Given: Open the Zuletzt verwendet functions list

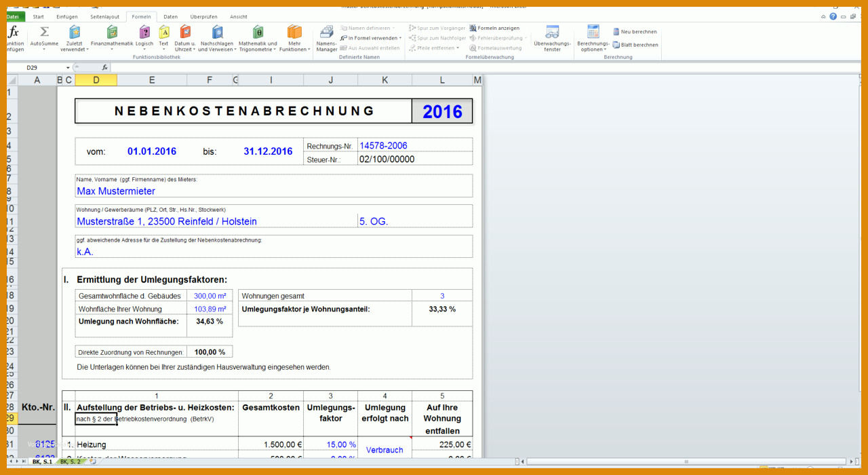Looking at the screenshot, I should click(75, 39).
